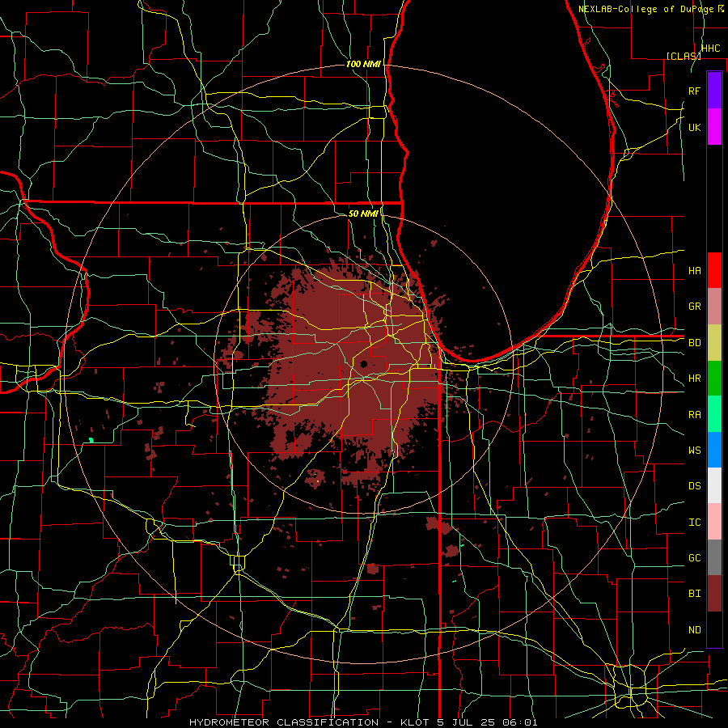Select the pink GR legend color swatch

click(714, 306)
